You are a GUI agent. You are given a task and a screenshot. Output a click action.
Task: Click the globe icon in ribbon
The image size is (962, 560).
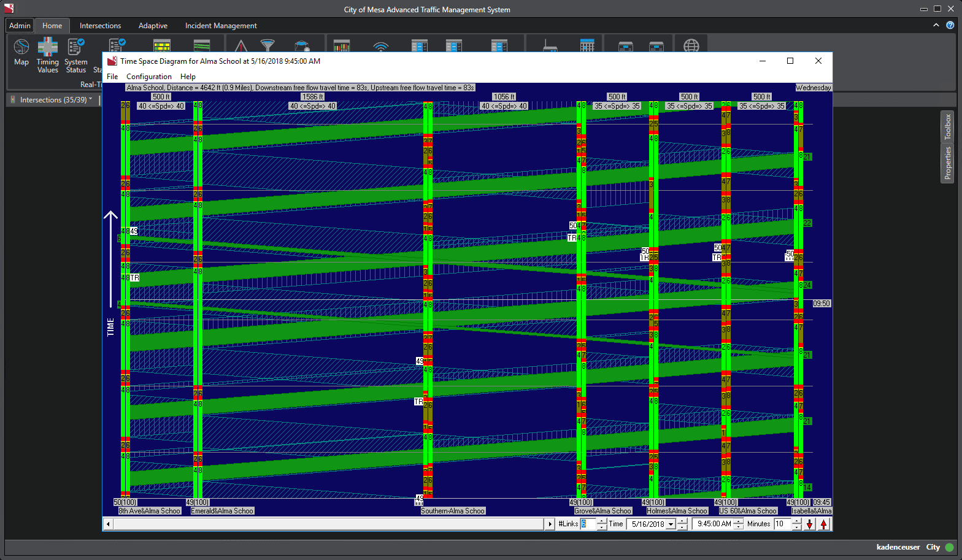(691, 46)
